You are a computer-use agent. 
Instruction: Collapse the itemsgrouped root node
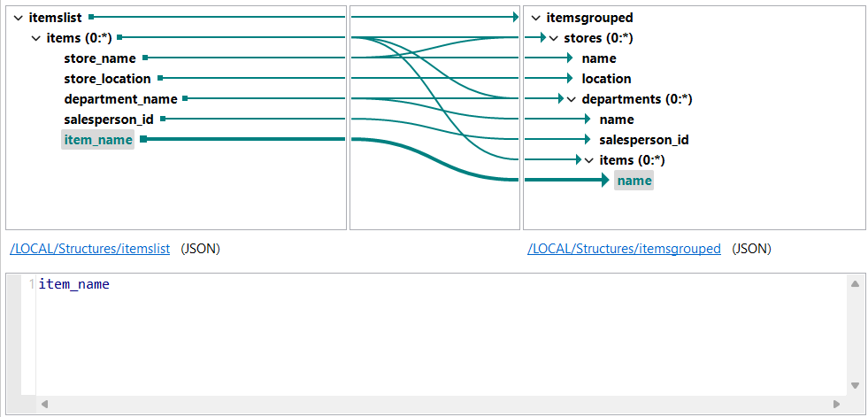(x=536, y=18)
